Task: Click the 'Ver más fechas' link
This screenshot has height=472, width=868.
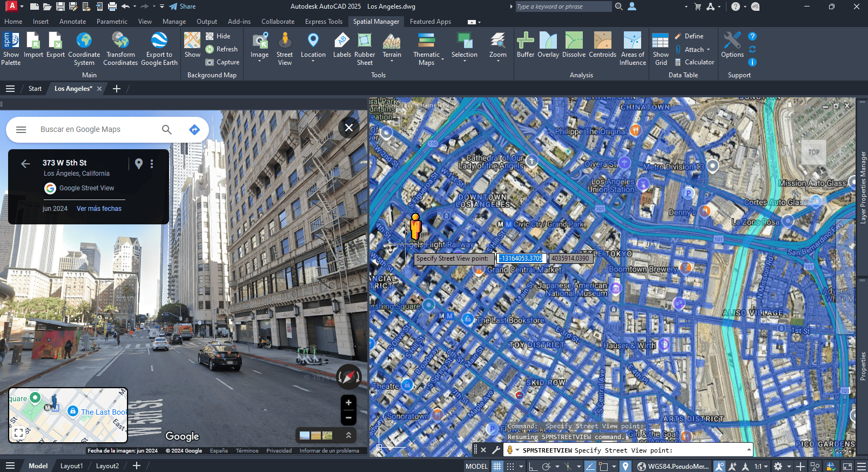Action: coord(99,209)
